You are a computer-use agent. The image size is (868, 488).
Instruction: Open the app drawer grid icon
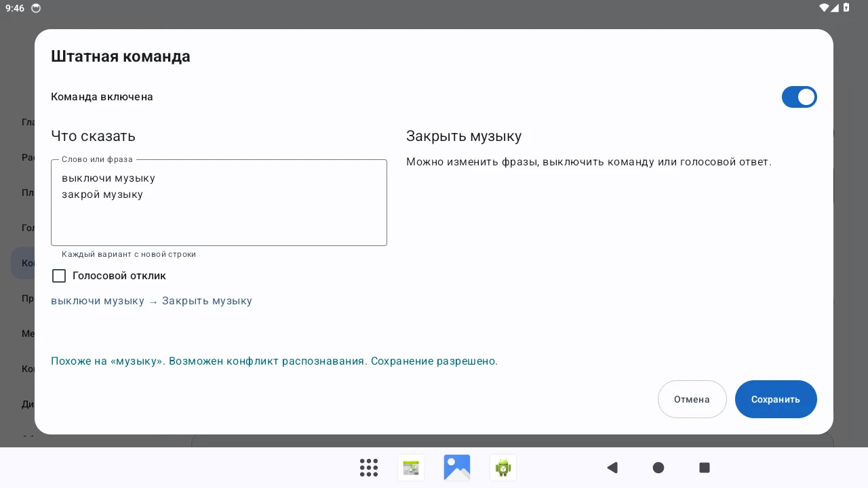click(x=369, y=468)
